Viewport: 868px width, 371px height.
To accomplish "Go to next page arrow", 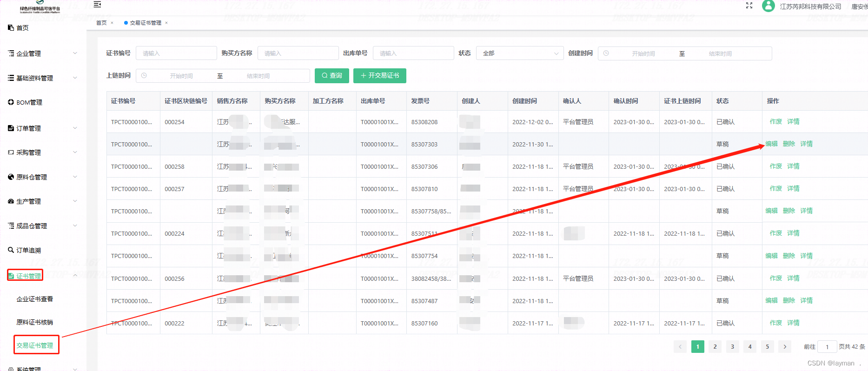I will (785, 347).
